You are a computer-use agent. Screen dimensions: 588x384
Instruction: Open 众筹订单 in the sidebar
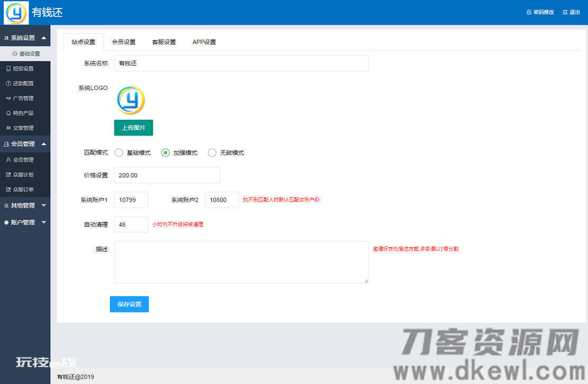pos(25,190)
